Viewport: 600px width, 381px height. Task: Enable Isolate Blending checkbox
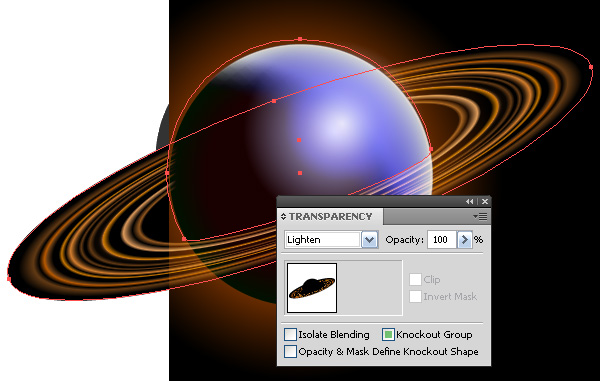click(290, 334)
